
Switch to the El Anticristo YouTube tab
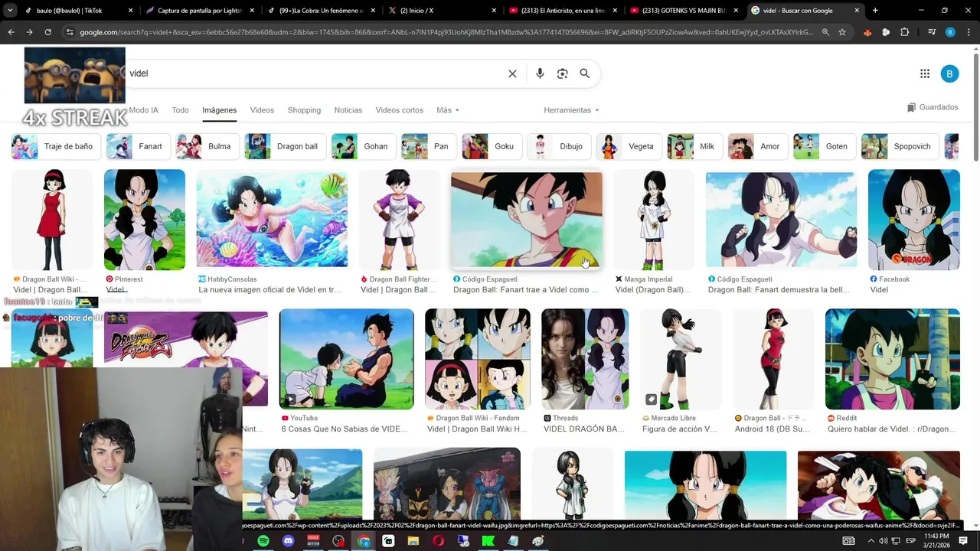click(x=563, y=11)
